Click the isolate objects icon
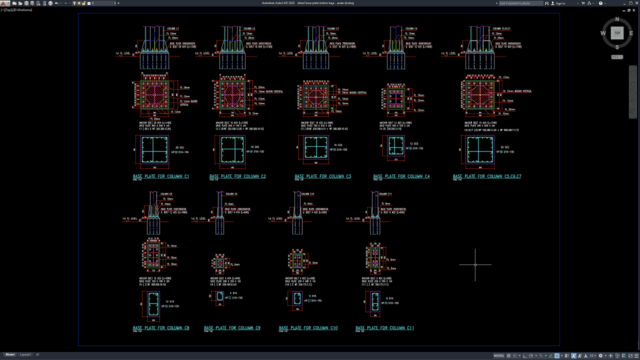 point(617,356)
